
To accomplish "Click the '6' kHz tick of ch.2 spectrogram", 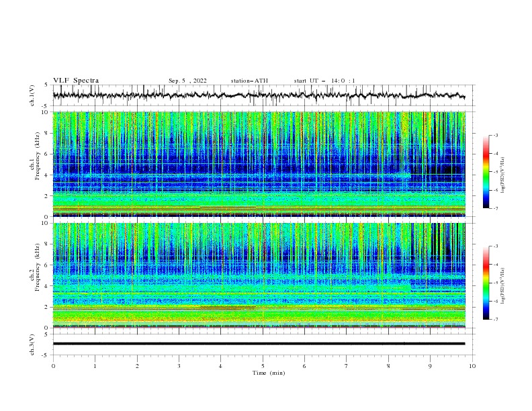I will click(x=48, y=265).
